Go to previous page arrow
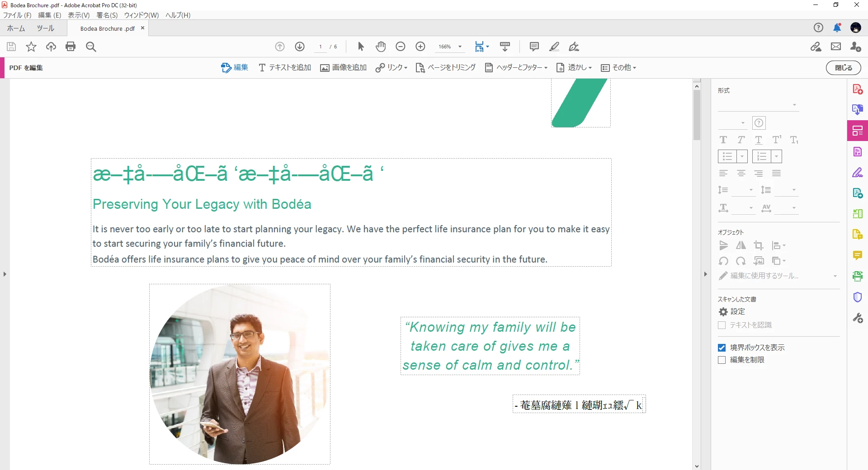The height and width of the screenshot is (470, 868). coord(280,47)
